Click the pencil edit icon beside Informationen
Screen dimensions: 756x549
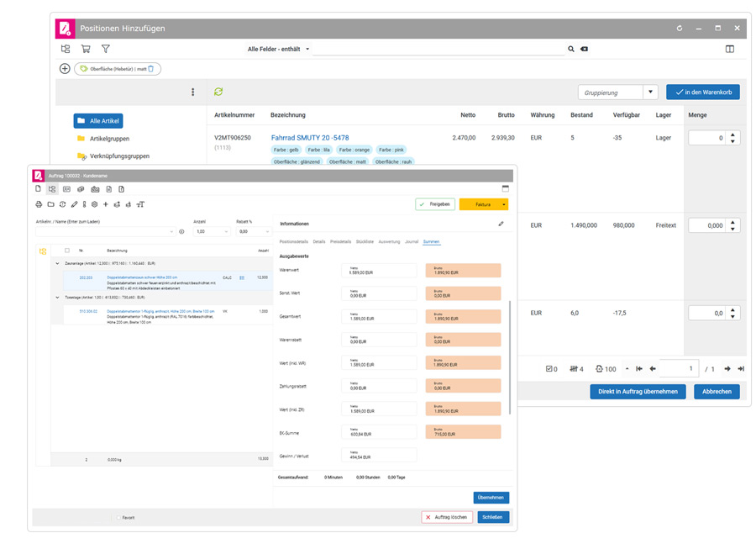501,224
